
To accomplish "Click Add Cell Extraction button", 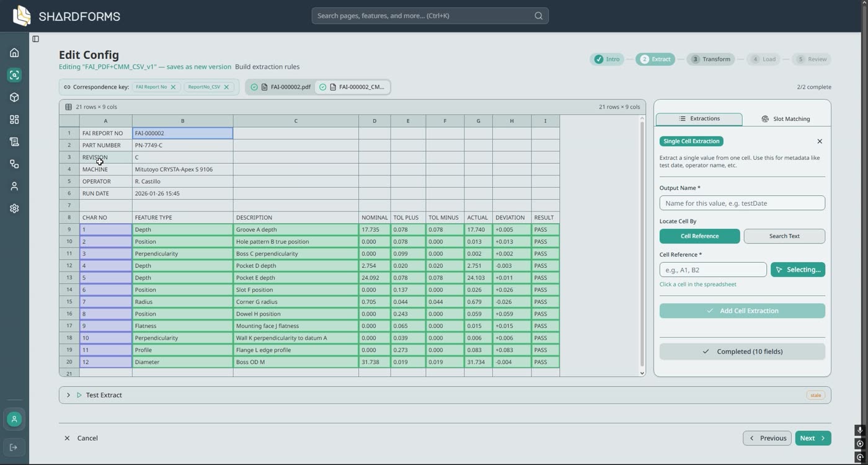I will coord(742,311).
